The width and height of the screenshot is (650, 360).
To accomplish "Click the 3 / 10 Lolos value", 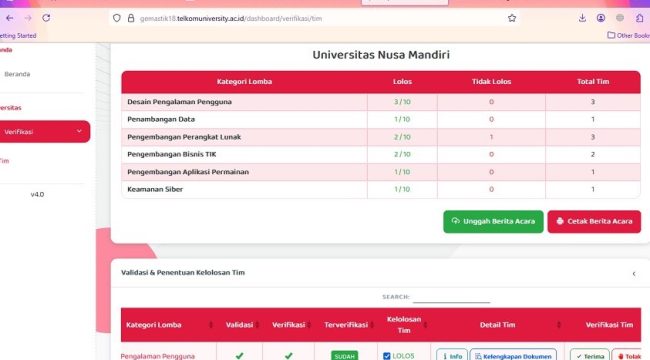I will (x=402, y=102).
